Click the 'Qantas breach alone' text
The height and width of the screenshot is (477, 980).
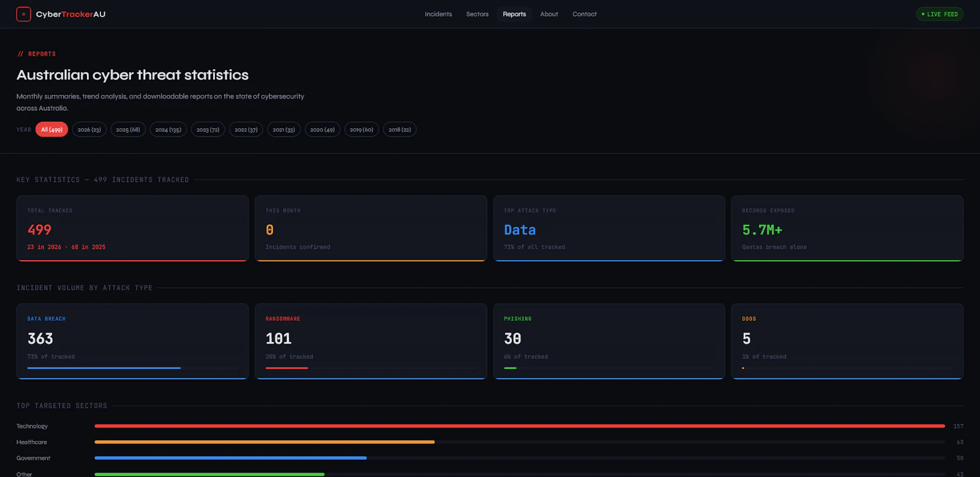(x=774, y=247)
